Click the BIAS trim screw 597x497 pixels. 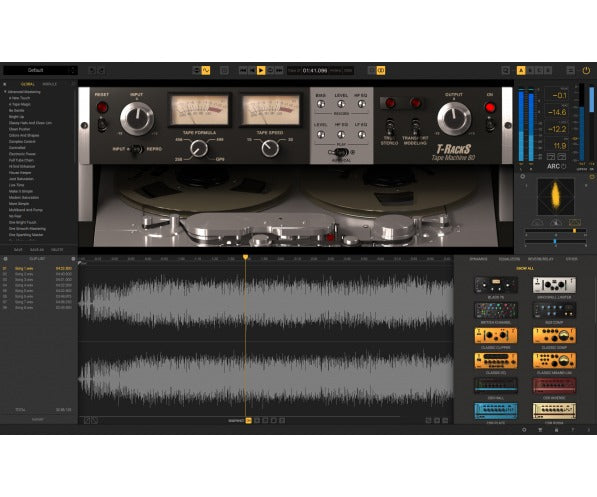pyautogui.click(x=321, y=104)
